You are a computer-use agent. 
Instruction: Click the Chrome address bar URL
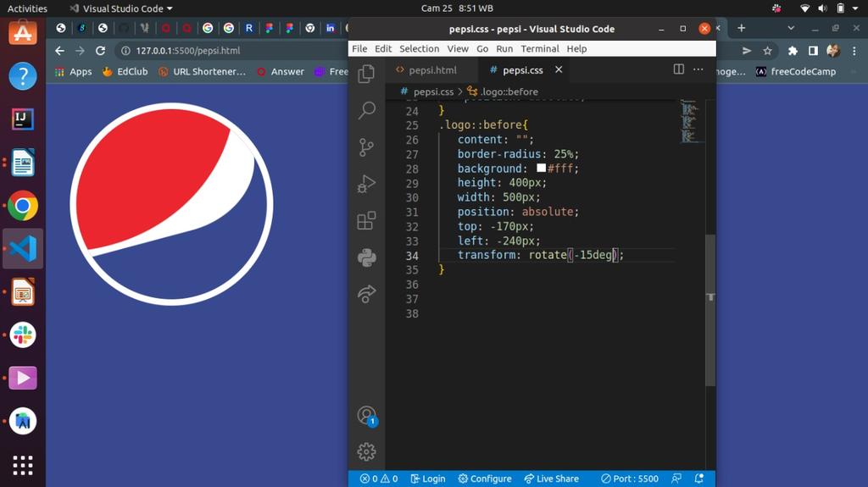click(x=187, y=50)
